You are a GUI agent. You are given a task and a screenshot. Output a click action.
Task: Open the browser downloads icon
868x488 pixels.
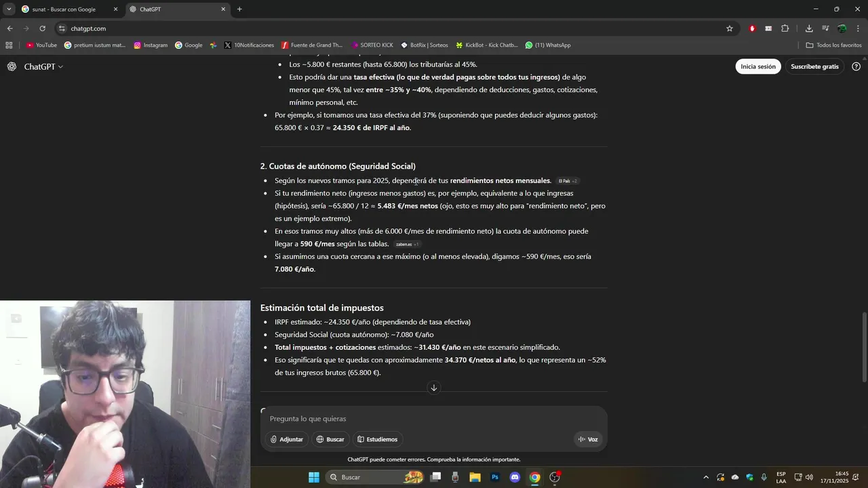coord(809,28)
